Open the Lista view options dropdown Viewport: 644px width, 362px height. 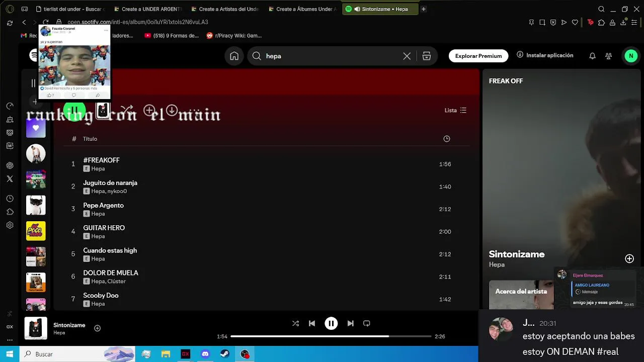coord(455,110)
